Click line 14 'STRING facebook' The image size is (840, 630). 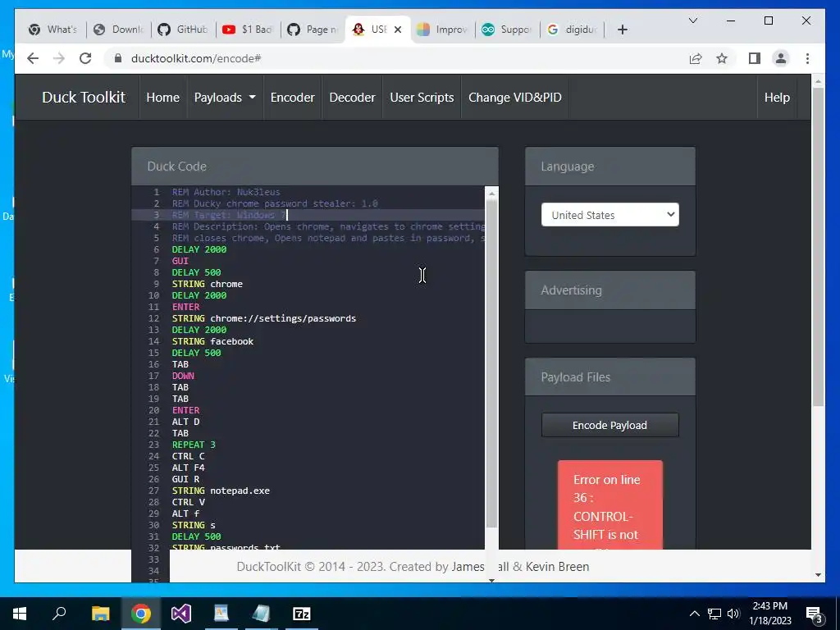[x=212, y=341]
